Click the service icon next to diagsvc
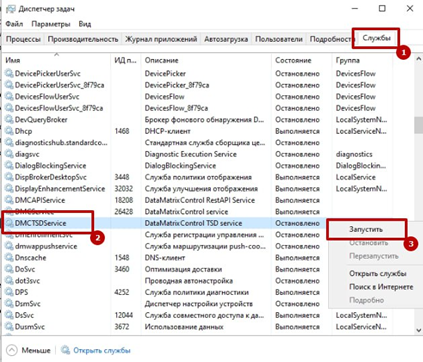Image resolution: width=423 pixels, height=362 pixels. tap(9, 154)
